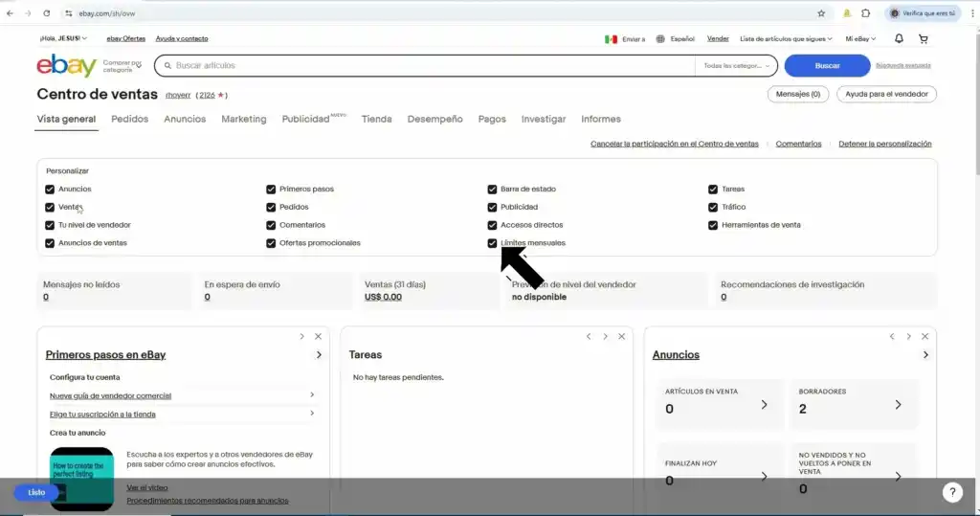
Task: Toggle the Barra de estado checkbox
Action: (x=492, y=189)
